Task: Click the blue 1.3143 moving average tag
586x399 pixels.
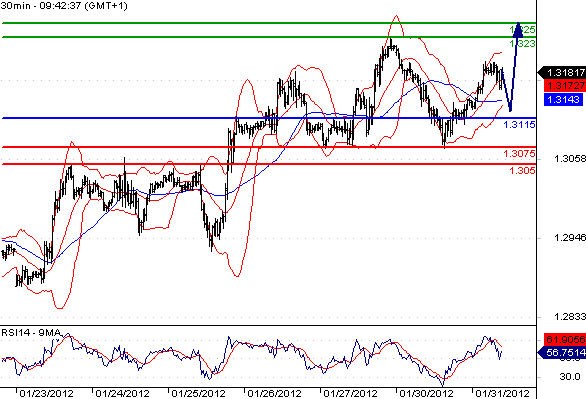Action: tap(563, 99)
